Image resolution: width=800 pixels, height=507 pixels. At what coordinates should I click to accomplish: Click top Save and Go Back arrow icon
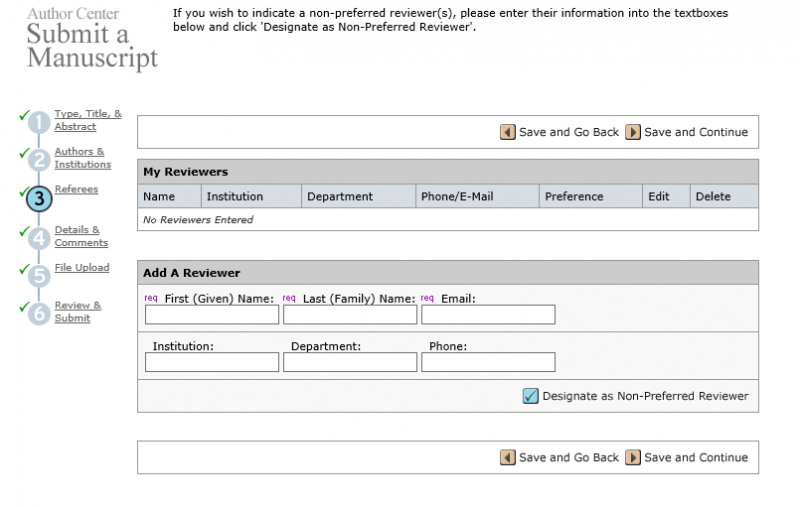coord(508,132)
